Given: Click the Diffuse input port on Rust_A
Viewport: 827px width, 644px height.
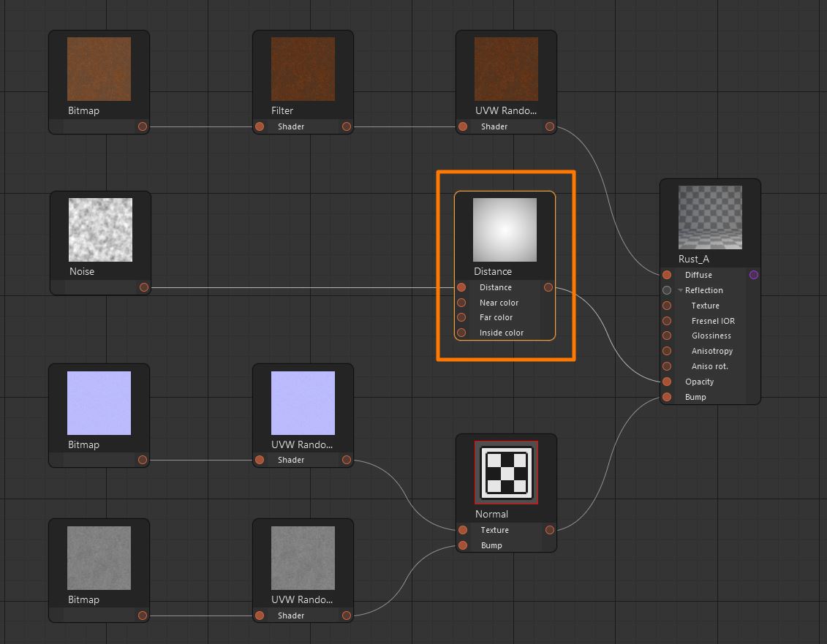Looking at the screenshot, I should (667, 275).
